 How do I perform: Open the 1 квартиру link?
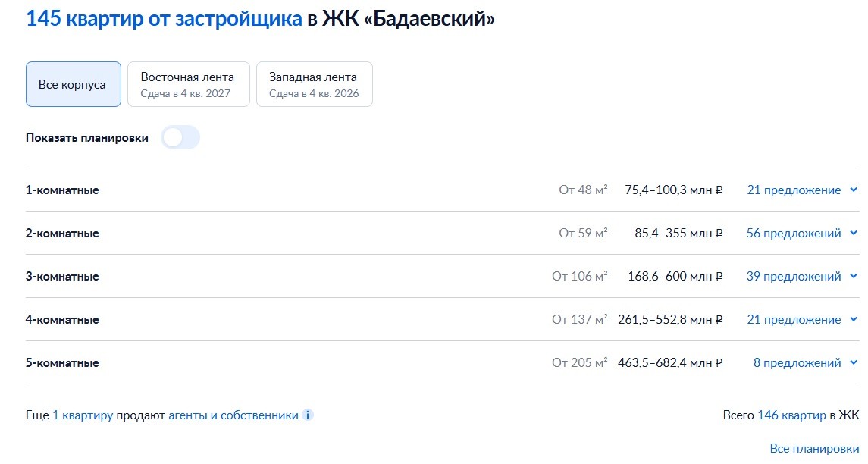click(x=83, y=415)
